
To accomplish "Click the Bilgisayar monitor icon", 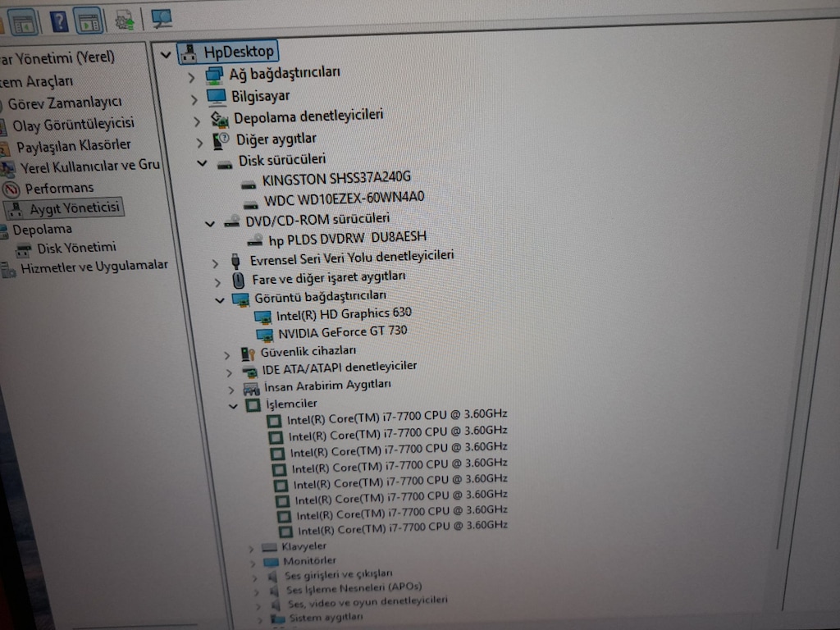I will [x=217, y=98].
